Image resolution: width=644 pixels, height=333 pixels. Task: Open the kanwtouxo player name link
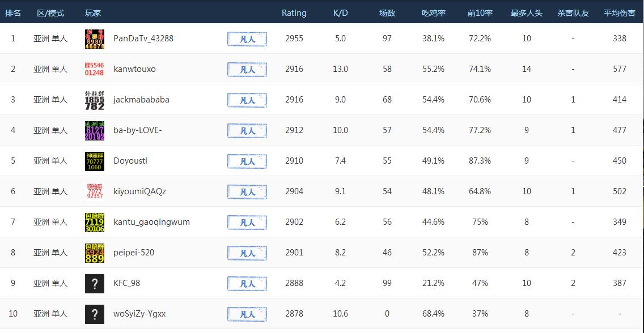pos(134,69)
